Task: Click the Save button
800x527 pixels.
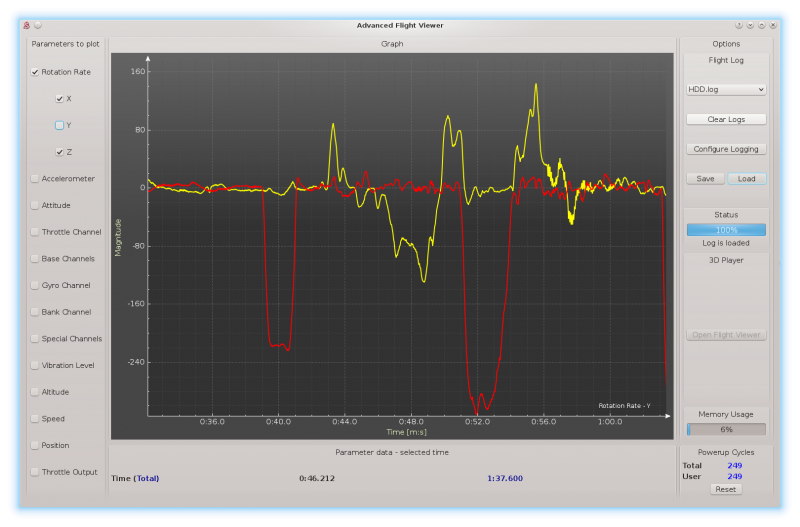Action: click(x=706, y=179)
